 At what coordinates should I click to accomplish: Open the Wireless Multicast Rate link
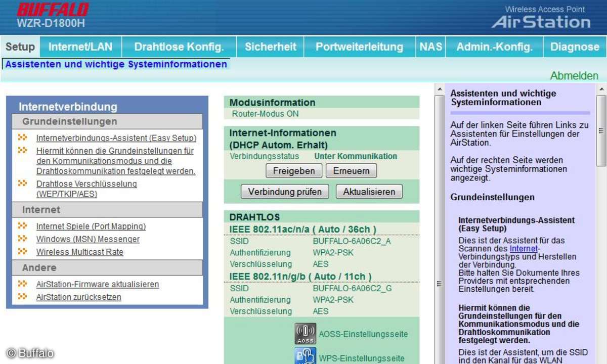click(x=79, y=252)
